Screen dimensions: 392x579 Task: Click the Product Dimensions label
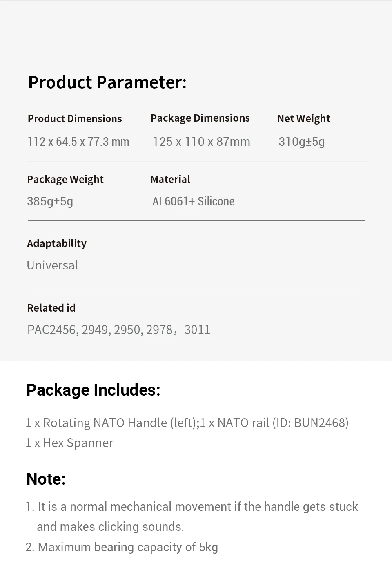click(x=75, y=119)
